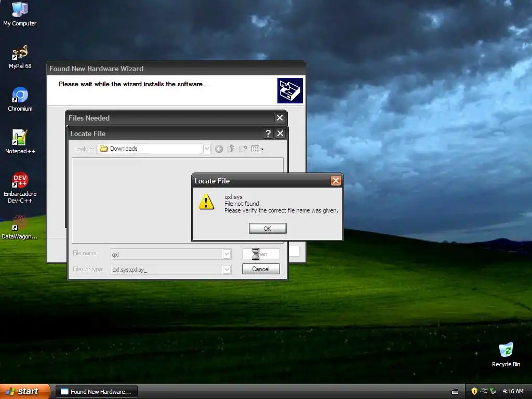This screenshot has height=399, width=532.
Task: Click the hardware wizard icon graphic
Action: click(290, 90)
